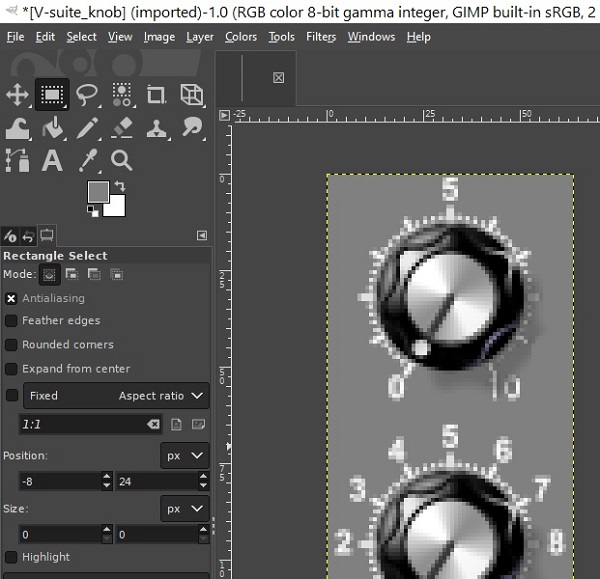Screen dimensions: 600x579
Task: Select the Color Picker eyedropper tool
Action: tap(87, 161)
